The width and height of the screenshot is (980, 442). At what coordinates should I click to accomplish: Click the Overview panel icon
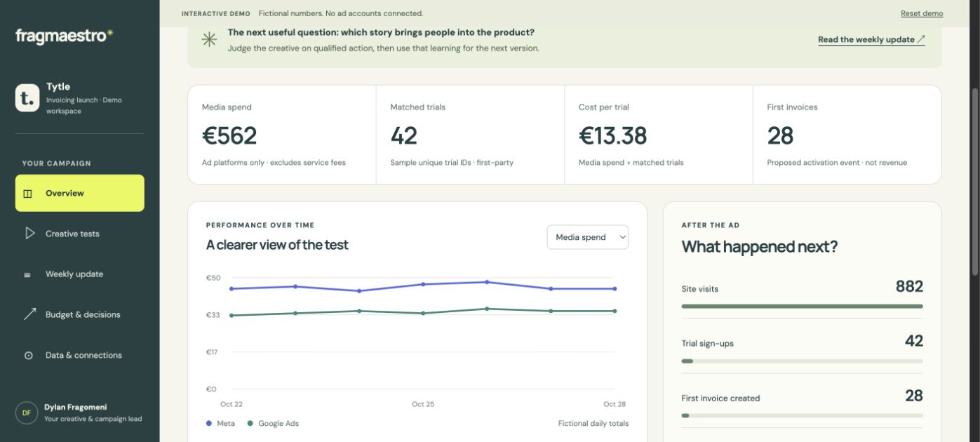[28, 194]
